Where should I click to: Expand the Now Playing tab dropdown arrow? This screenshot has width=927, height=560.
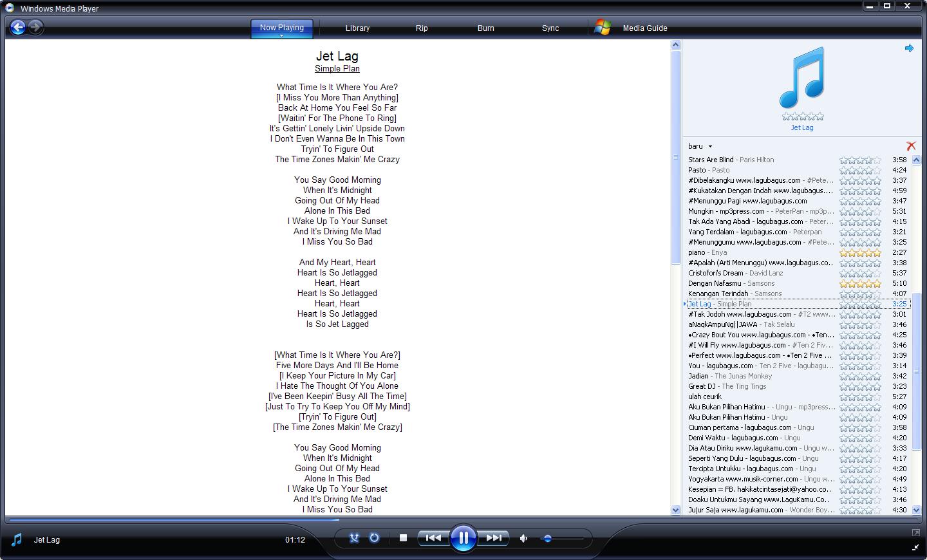(281, 35)
